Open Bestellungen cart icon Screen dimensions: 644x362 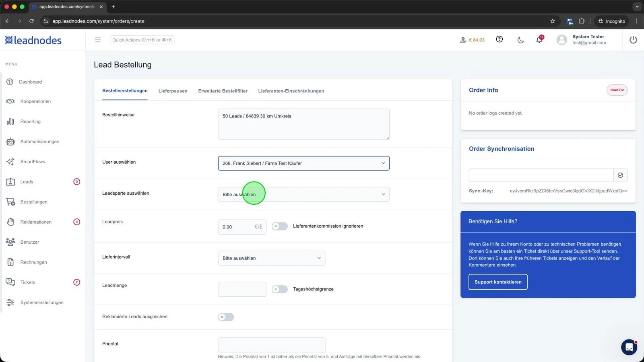(x=10, y=202)
